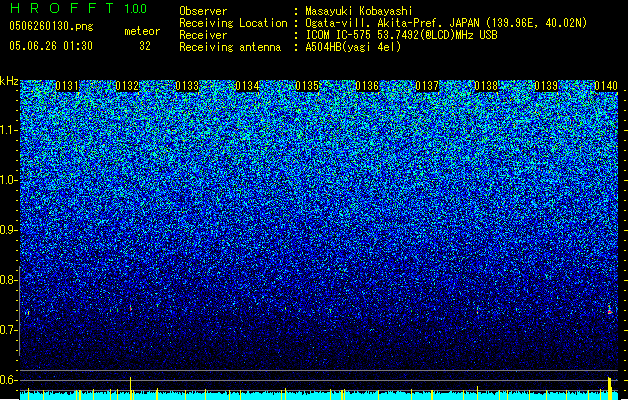This screenshot has width=629, height=400.
Task: Click the HROFFT 1.0.0 title text
Action: click(79, 8)
